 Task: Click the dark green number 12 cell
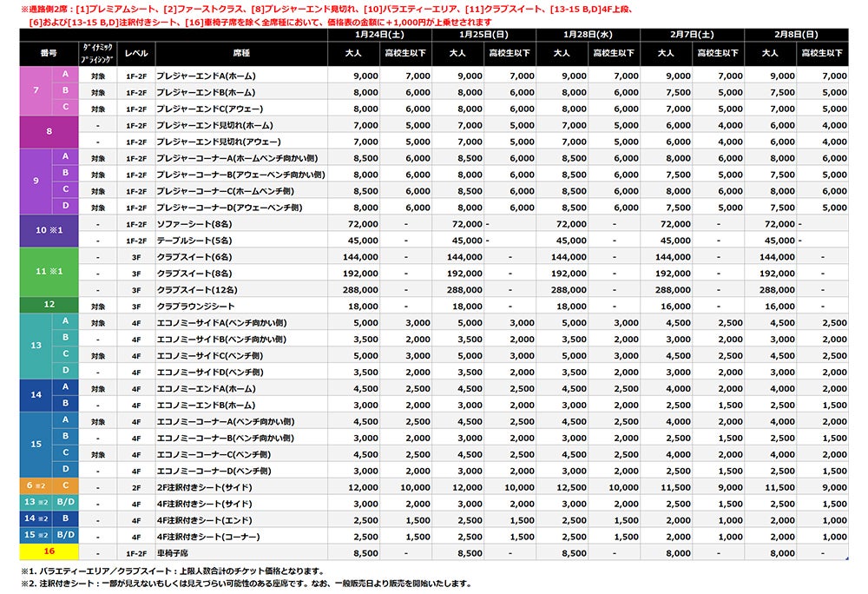click(49, 305)
